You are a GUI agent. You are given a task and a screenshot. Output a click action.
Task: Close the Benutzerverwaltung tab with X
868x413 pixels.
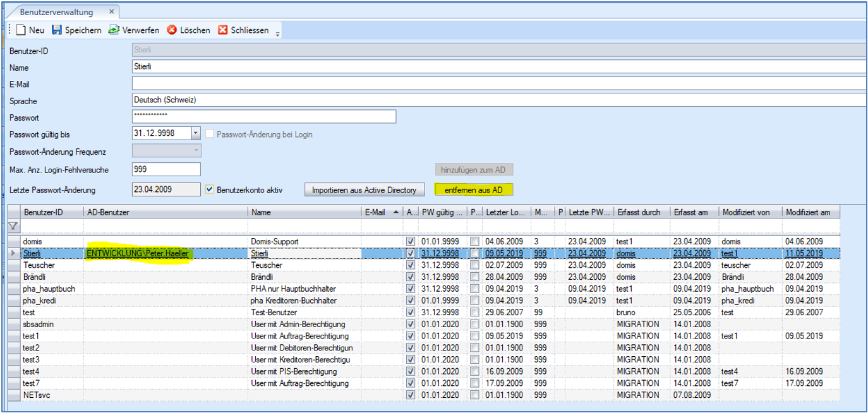pyautogui.click(x=112, y=12)
